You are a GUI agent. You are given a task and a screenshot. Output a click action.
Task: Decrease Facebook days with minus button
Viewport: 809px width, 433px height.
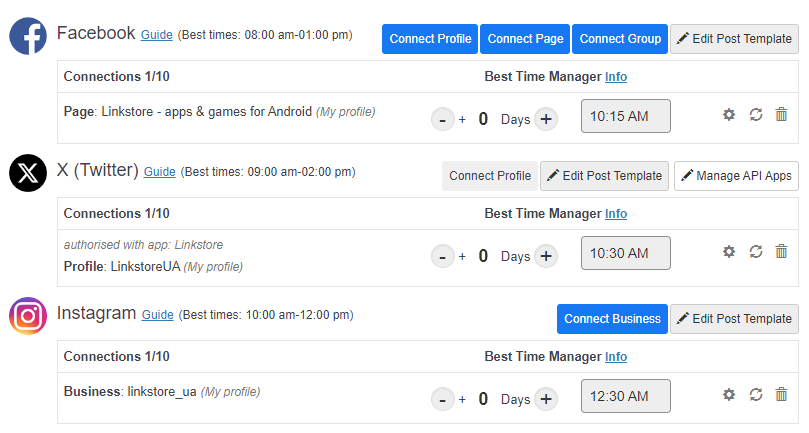click(x=442, y=119)
